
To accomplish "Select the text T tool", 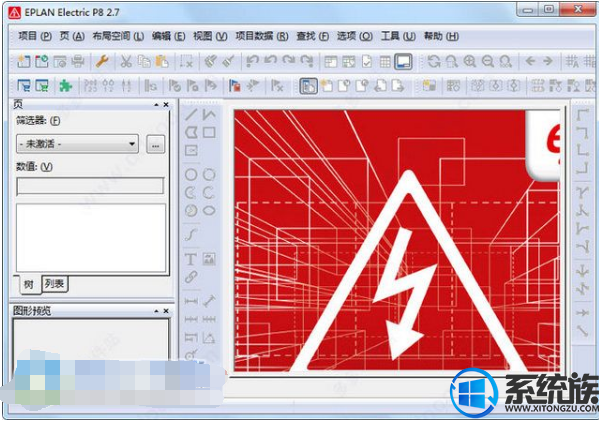I will [191, 259].
